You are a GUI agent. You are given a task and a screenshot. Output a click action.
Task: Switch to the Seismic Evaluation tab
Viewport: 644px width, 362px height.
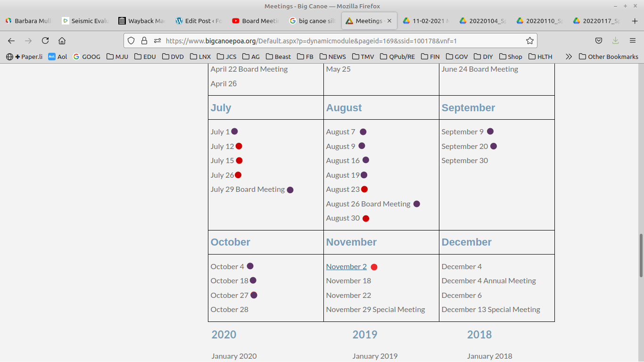(85, 21)
